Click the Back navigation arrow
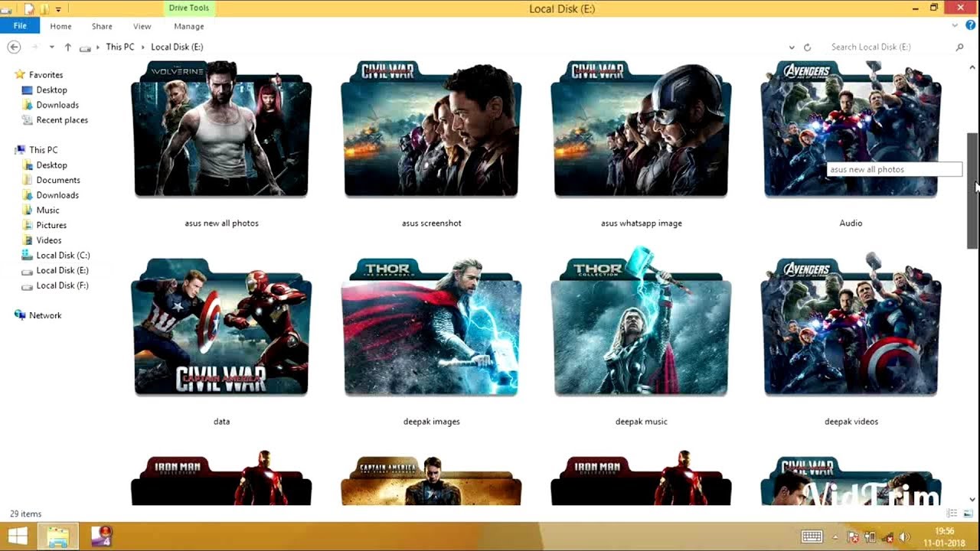This screenshot has height=551, width=980. [14, 47]
